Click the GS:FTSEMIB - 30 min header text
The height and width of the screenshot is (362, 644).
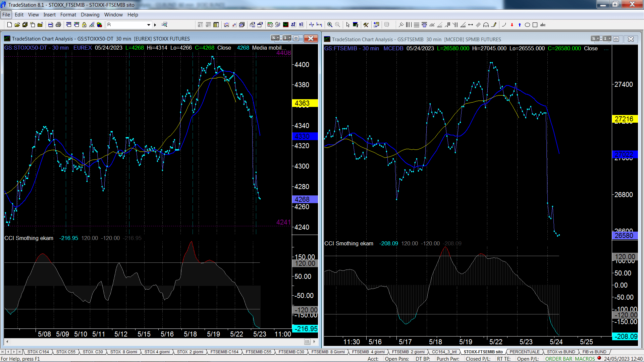click(x=352, y=48)
